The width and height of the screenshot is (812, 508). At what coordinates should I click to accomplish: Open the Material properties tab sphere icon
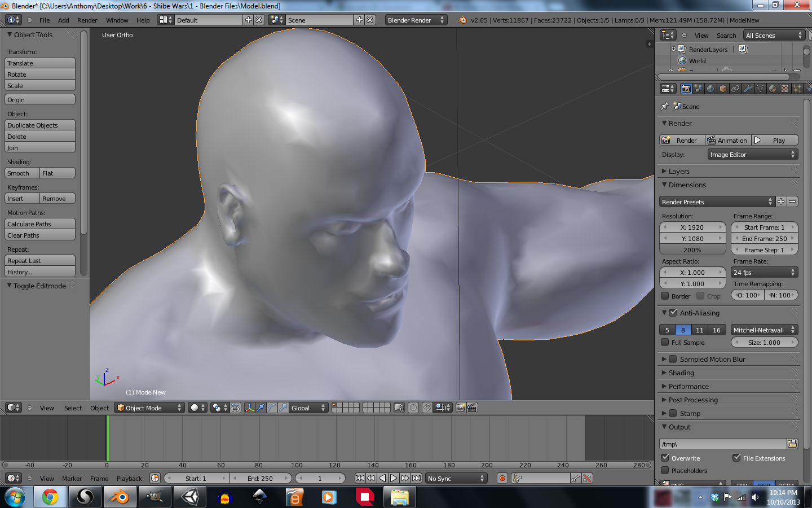pos(773,89)
